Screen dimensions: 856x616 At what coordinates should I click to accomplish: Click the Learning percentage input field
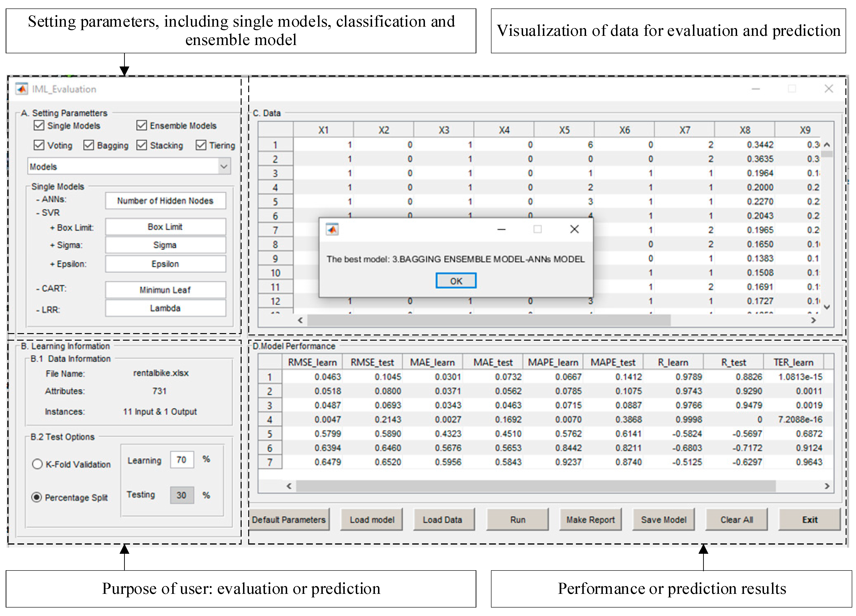point(181,460)
